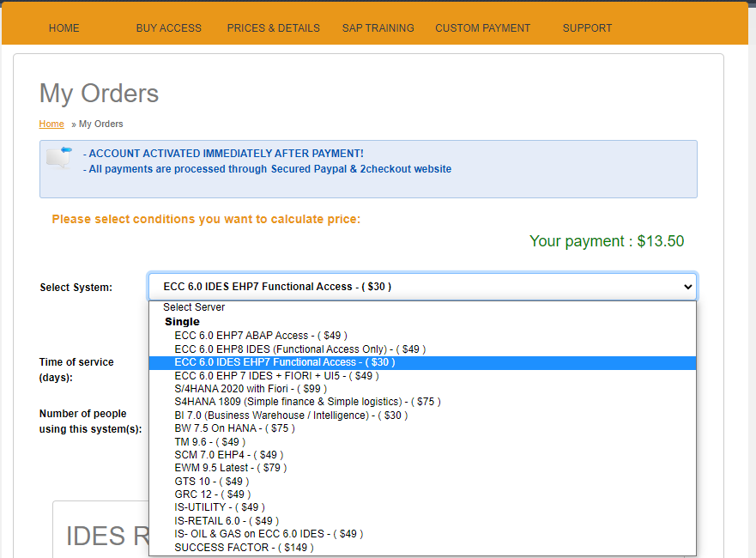The width and height of the screenshot is (756, 558).
Task: Choose S4HANA 1809 Simple finance option
Action: coord(422,402)
